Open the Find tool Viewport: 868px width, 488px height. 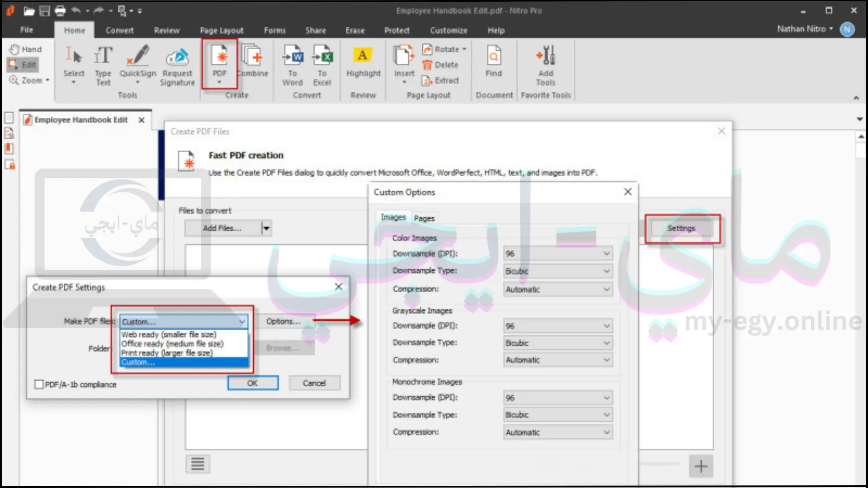coord(494,61)
